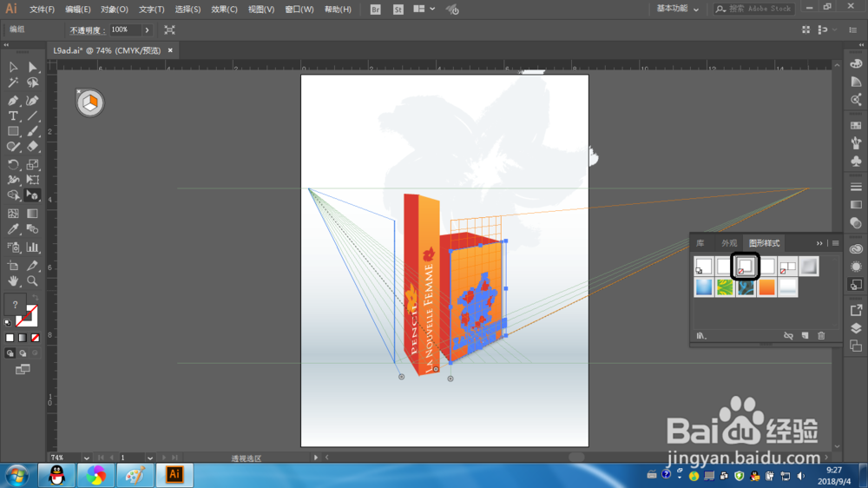Click the Adobe Stock search field
This screenshot has width=868, height=488.
point(754,9)
